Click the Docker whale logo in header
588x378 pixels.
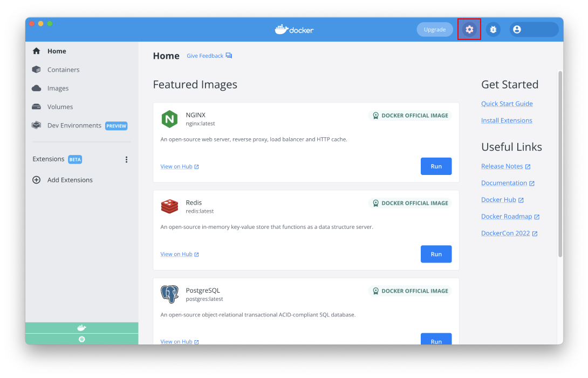click(294, 29)
